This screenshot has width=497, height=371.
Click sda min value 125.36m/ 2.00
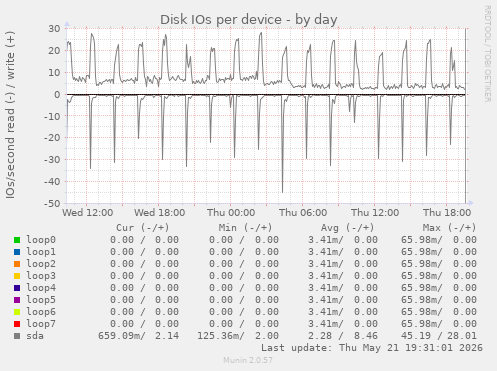(238, 336)
